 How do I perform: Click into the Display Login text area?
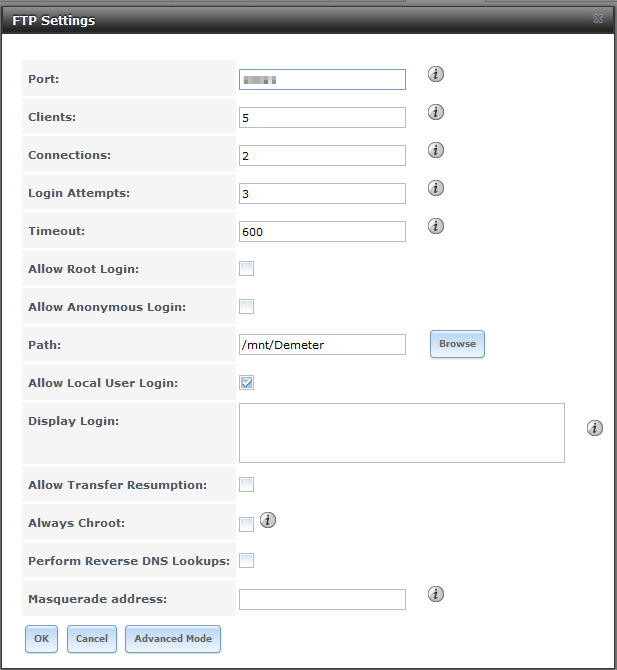pyautogui.click(x=401, y=433)
